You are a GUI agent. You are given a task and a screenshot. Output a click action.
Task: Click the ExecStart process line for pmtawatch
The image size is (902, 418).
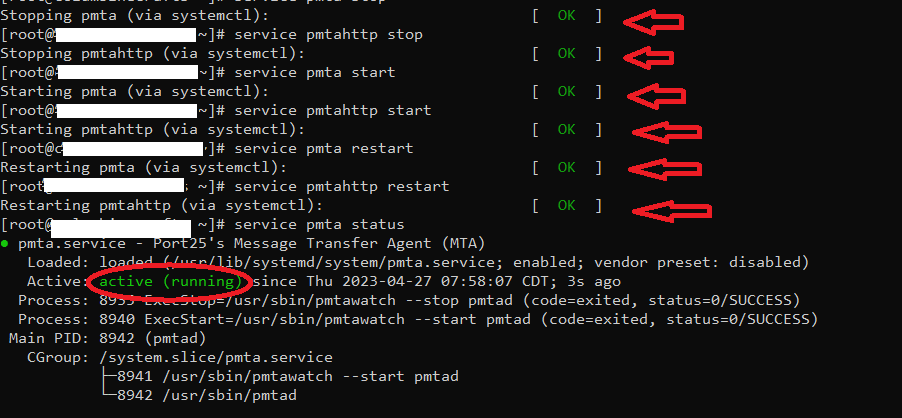click(418, 319)
